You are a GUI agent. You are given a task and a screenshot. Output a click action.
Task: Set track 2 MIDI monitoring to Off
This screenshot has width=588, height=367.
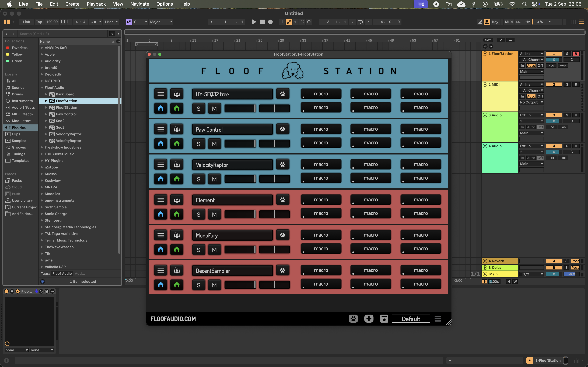pyautogui.click(x=540, y=96)
